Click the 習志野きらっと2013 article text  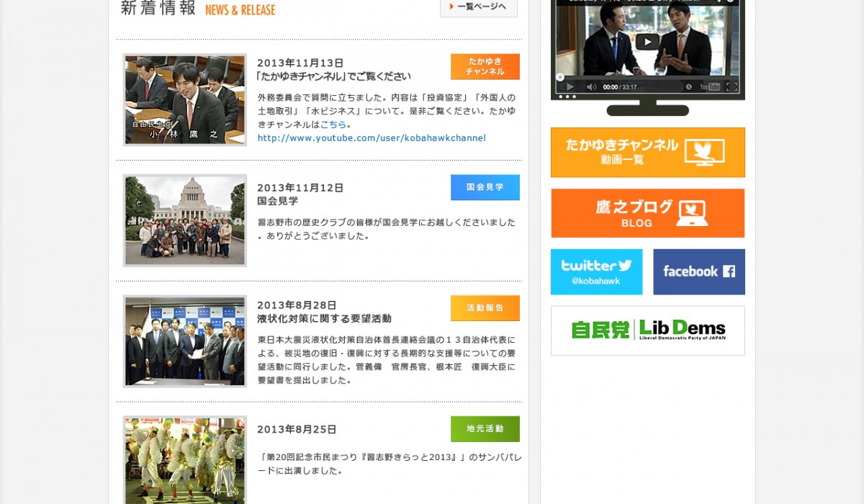[390, 464]
